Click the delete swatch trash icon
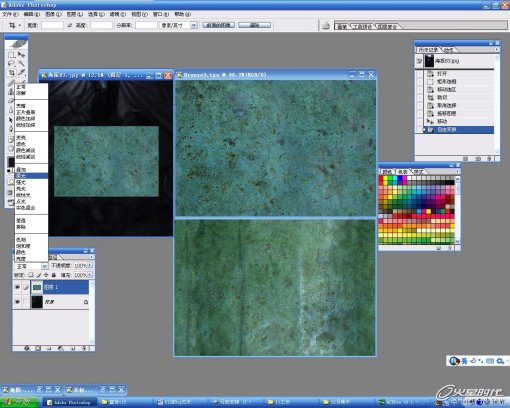The image size is (510, 408). pyautogui.click(x=450, y=248)
